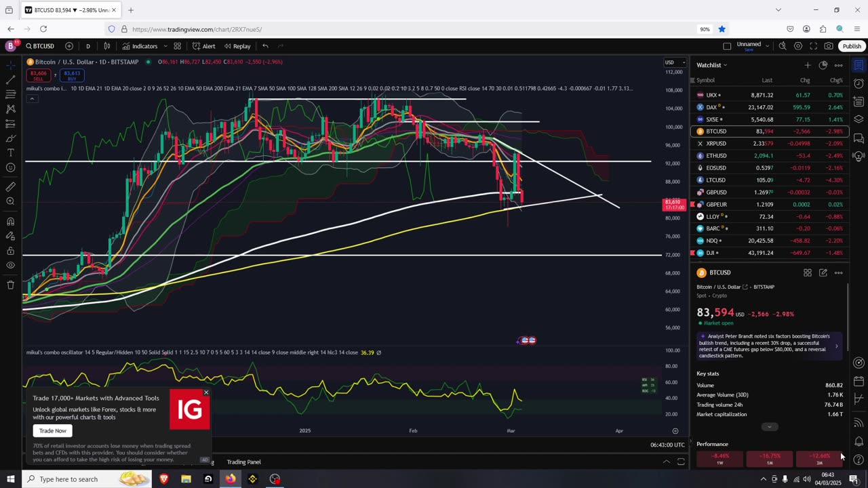Bookmark this page with star icon
Viewport: 868px width, 488px height.
[x=722, y=29]
